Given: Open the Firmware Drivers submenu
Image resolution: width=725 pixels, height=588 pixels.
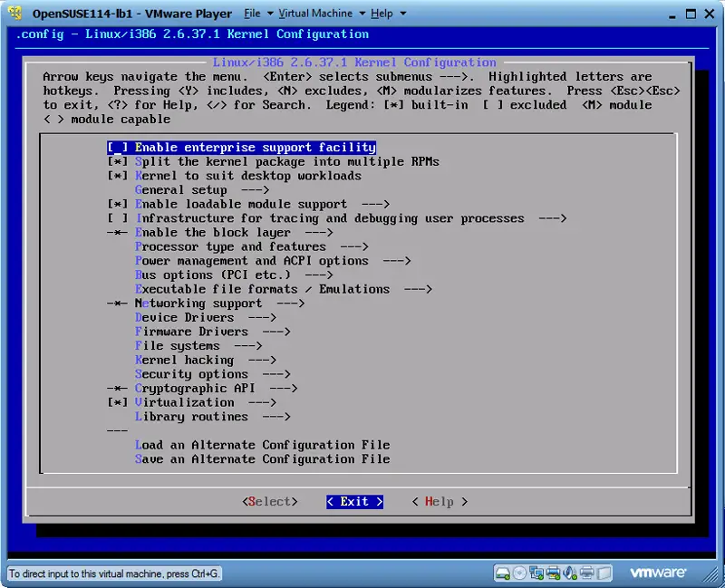Looking at the screenshot, I should 213,332.
